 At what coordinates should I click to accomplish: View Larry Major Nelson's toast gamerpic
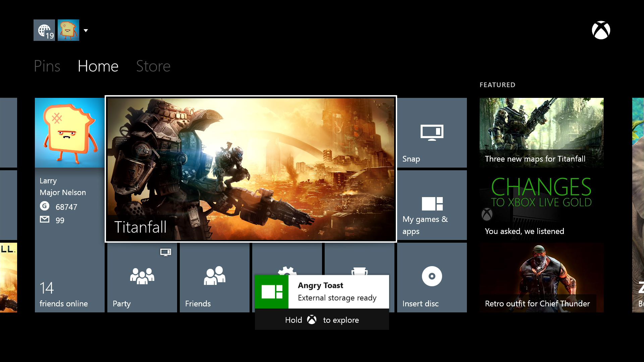(70, 133)
